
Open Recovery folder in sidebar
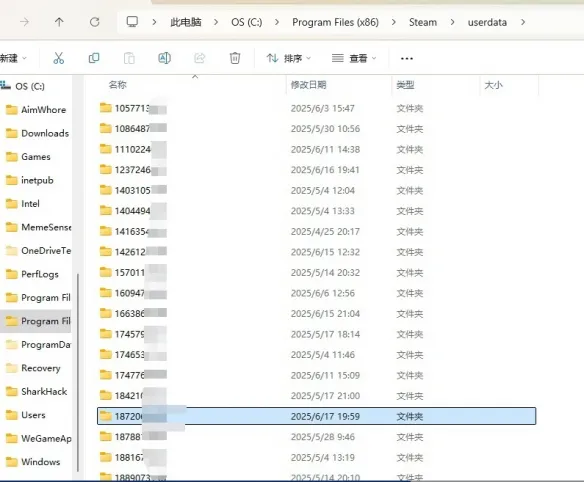click(33, 368)
